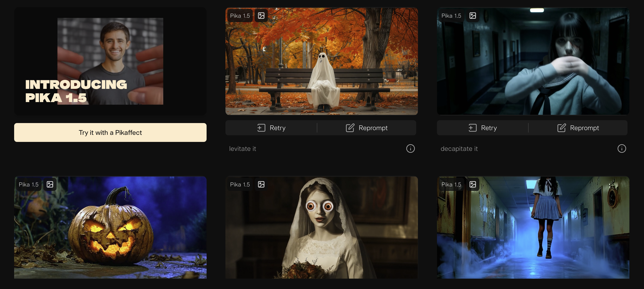Reprompt the 'levitate it' video

[x=367, y=128]
